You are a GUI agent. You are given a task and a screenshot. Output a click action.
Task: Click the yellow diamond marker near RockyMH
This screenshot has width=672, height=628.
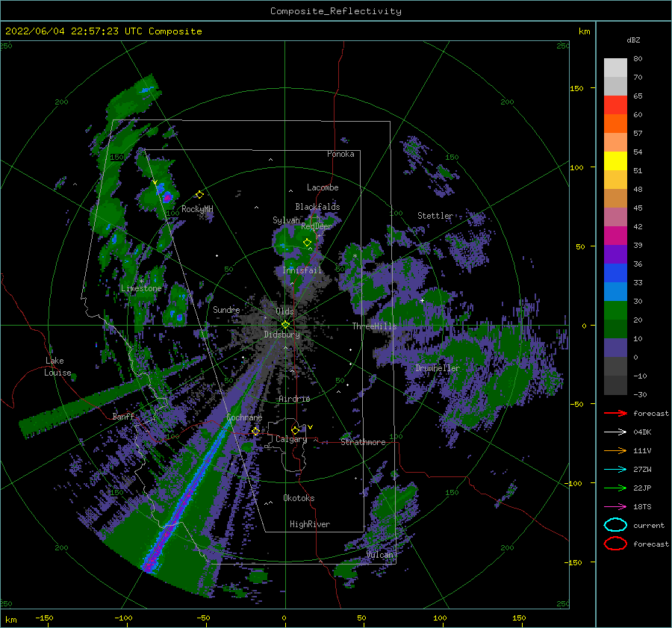coord(199,195)
